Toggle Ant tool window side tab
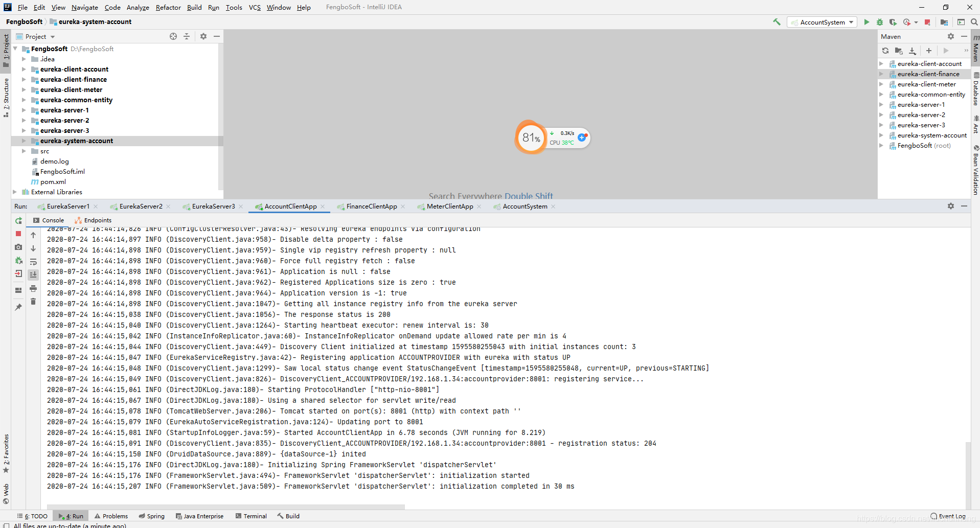This screenshot has height=528, width=980. coord(976,125)
